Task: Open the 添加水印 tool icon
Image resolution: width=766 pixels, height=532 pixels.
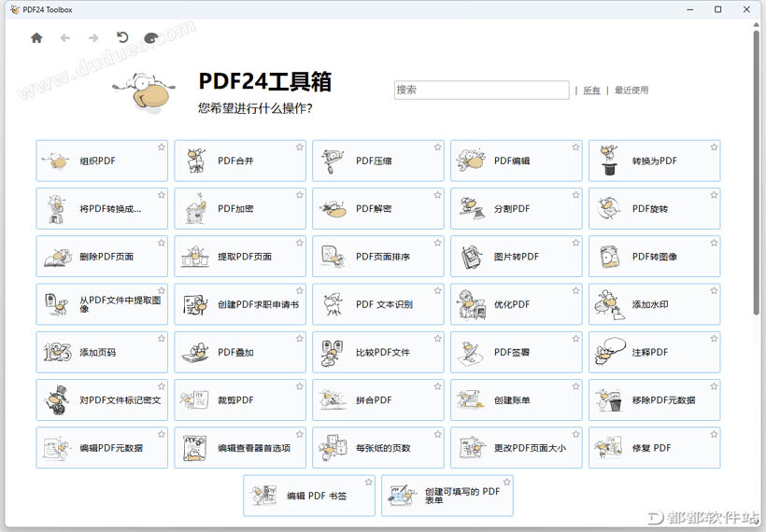Action: click(x=609, y=304)
